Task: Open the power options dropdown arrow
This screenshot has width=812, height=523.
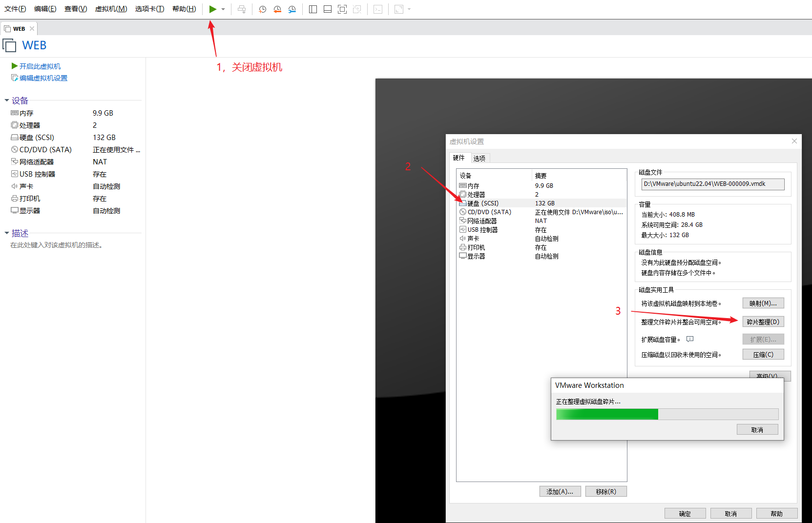Action: (223, 9)
